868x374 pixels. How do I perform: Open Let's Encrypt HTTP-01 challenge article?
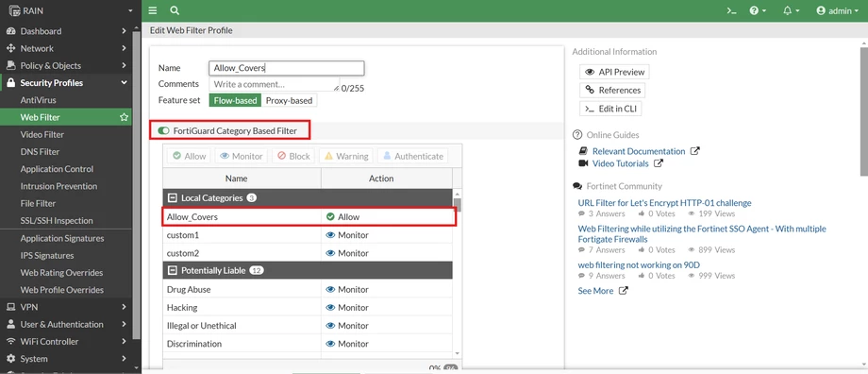(665, 203)
